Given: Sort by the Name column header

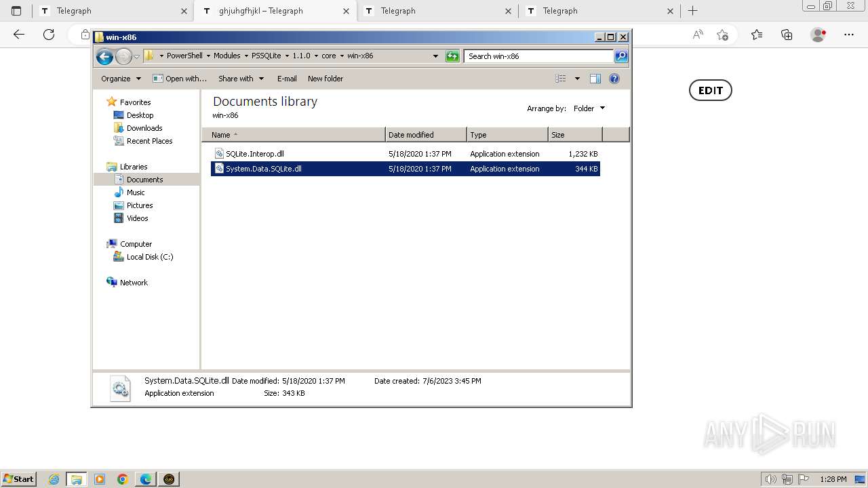Looking at the screenshot, I should (x=294, y=135).
